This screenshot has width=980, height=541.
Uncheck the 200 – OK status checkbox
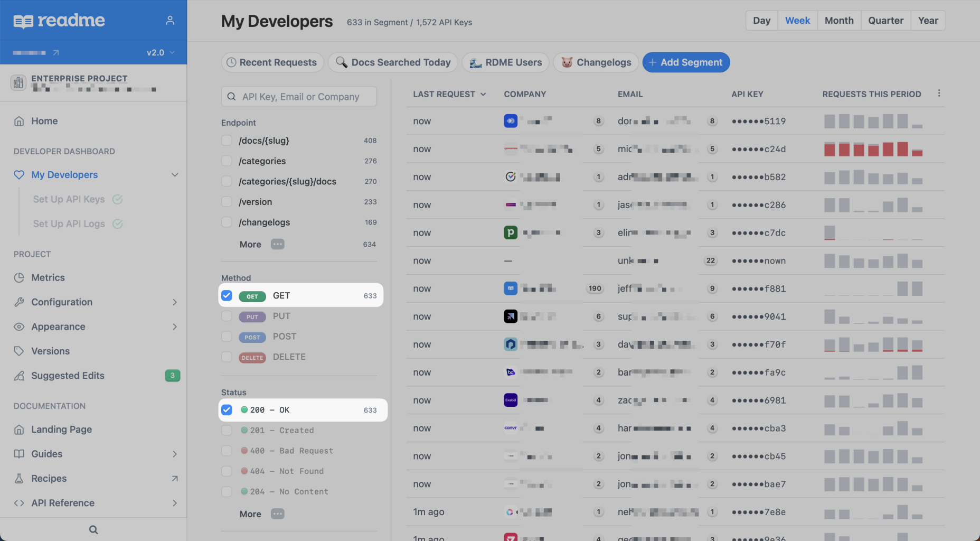[227, 410]
